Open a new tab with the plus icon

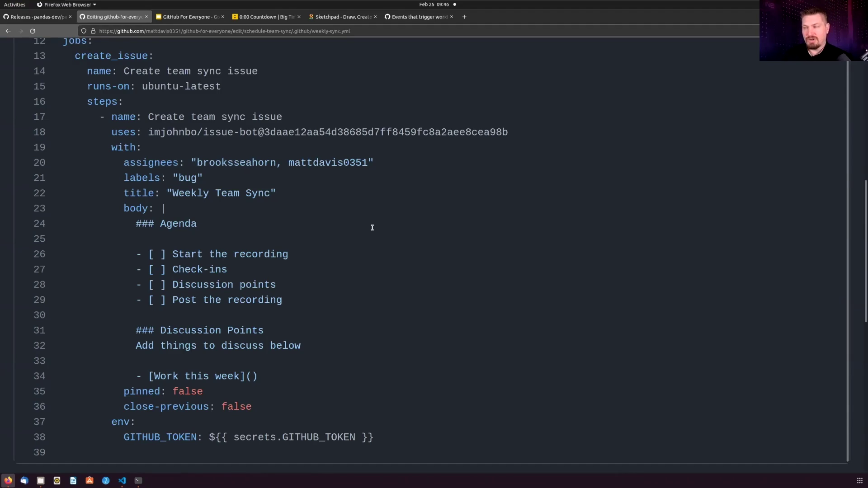[x=464, y=17]
